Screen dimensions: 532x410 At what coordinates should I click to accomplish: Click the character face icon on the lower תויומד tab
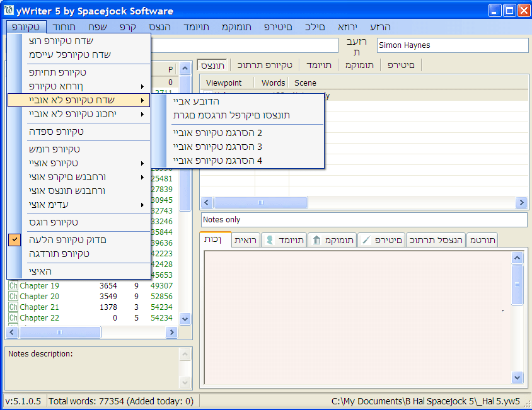pos(270,240)
